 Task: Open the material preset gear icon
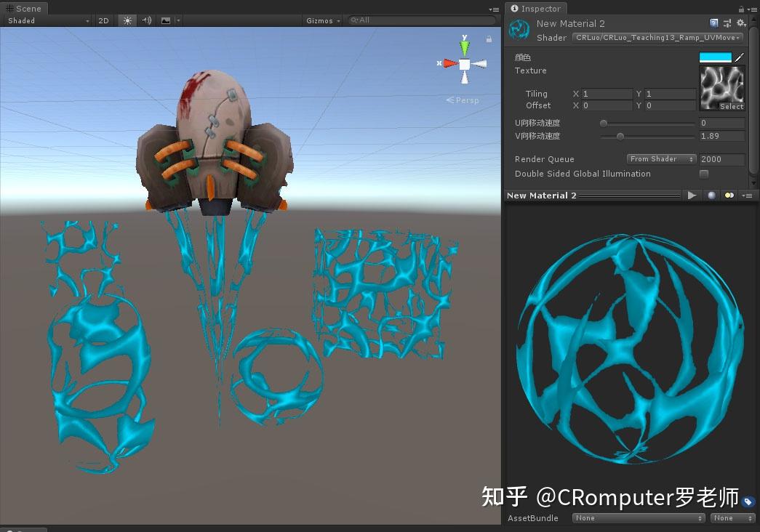(741, 23)
